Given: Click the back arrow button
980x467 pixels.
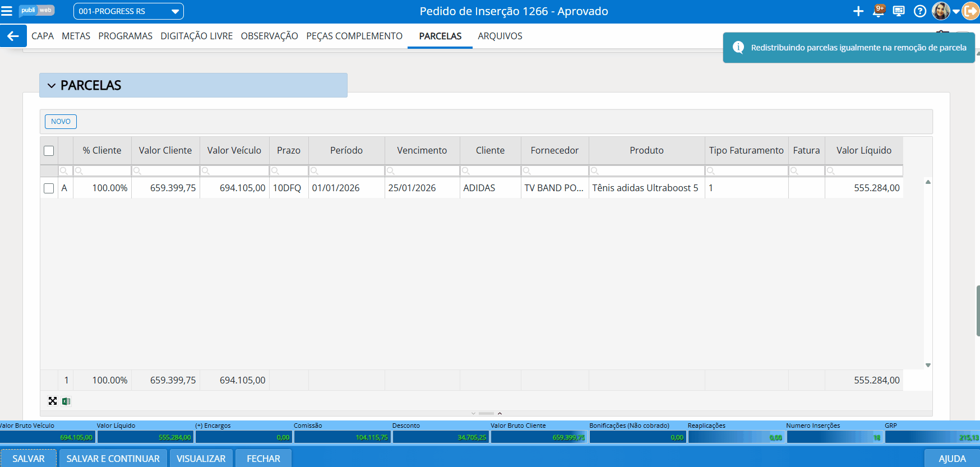Looking at the screenshot, I should [x=13, y=36].
